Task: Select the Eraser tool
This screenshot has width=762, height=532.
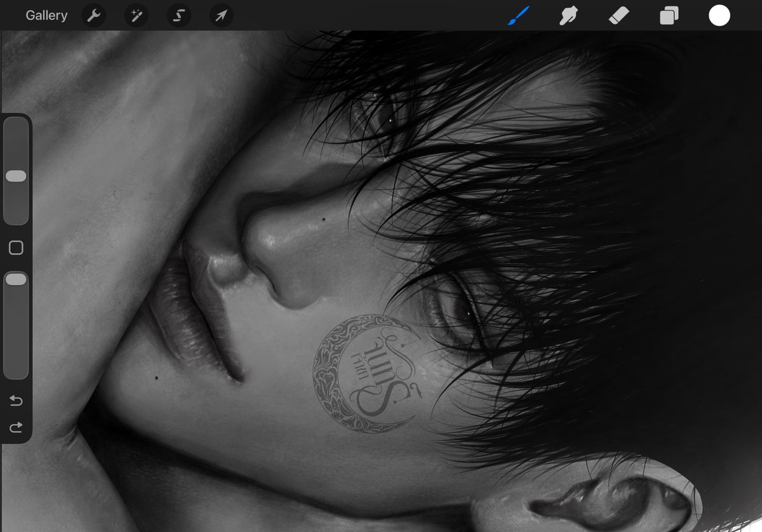Action: click(x=618, y=15)
